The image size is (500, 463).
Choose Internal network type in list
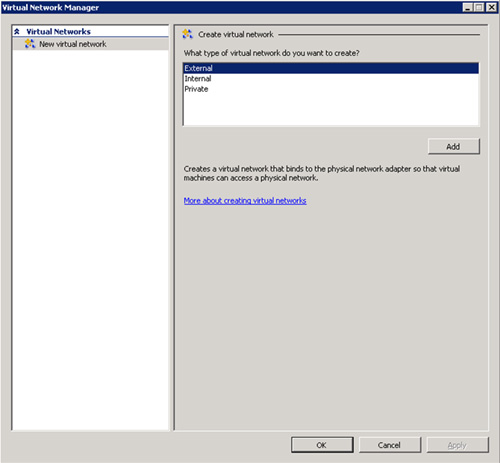tap(331, 79)
